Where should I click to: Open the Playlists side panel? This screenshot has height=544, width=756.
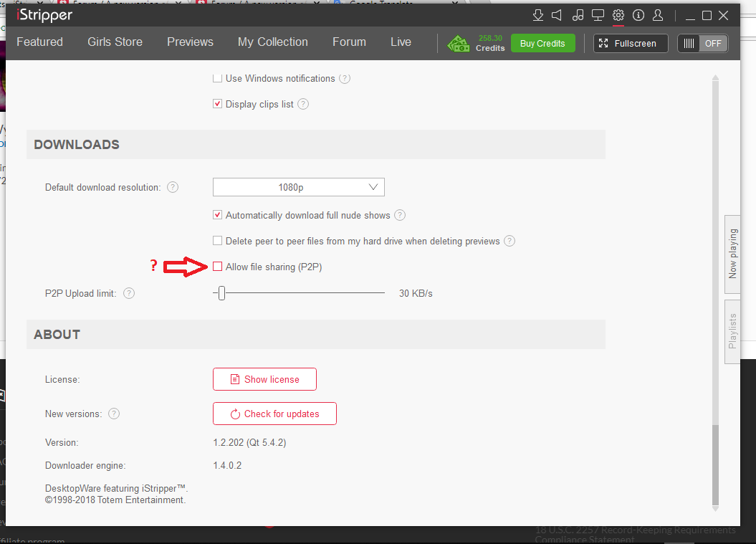click(x=733, y=332)
